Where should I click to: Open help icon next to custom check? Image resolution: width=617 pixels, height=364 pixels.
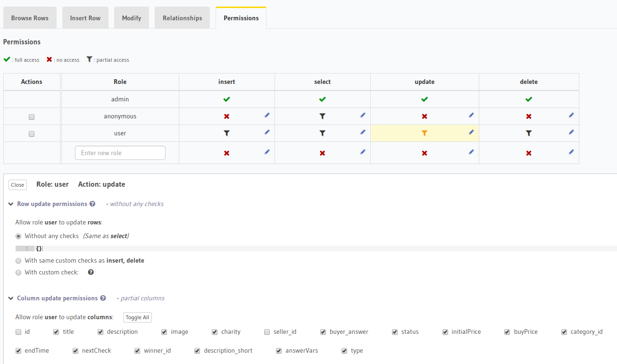pos(91,272)
